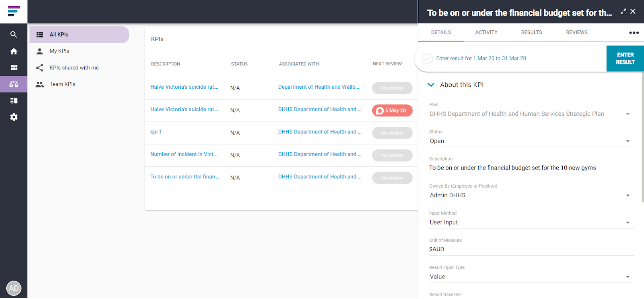644x299 pixels.
Task: Open settings gear icon in sidebar
Action: coord(14,117)
